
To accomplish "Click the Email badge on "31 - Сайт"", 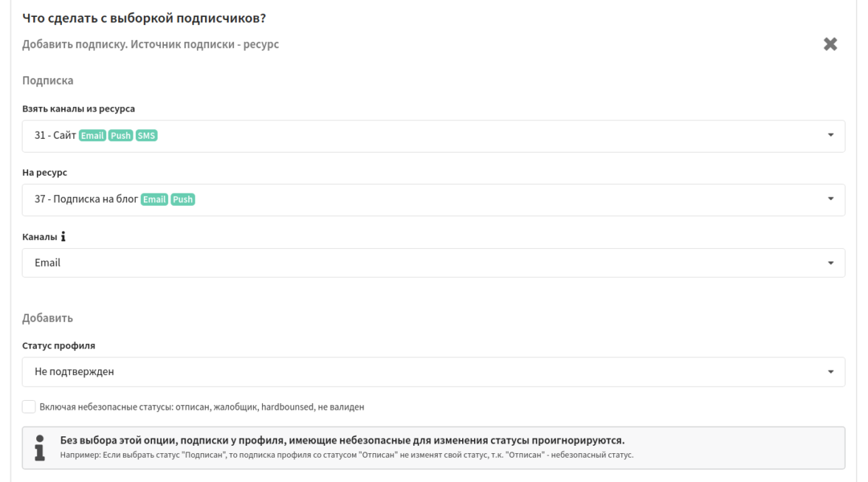I will (x=92, y=136).
